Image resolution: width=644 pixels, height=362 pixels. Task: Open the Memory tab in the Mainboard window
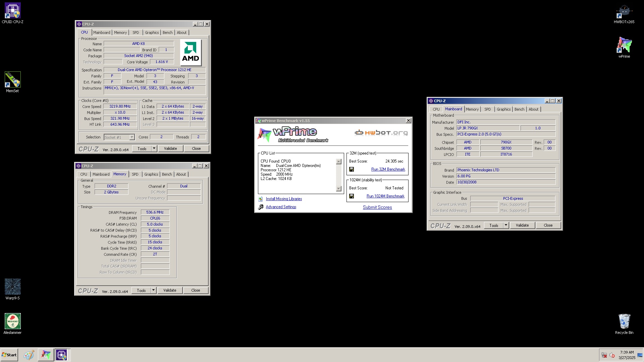point(472,109)
